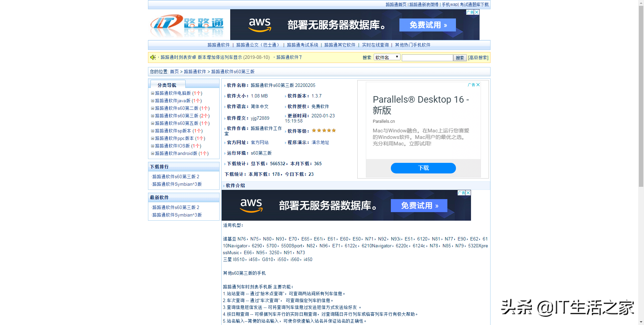Click the scrollbar down arrow

[x=641, y=322]
